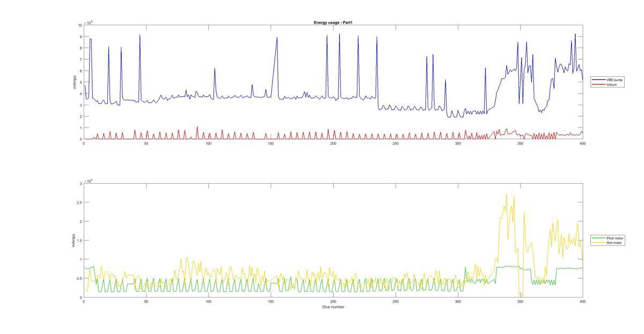644x334 pixels.
Task: Click x-axis tick label 350 under the upper plot
Action: 521,143
